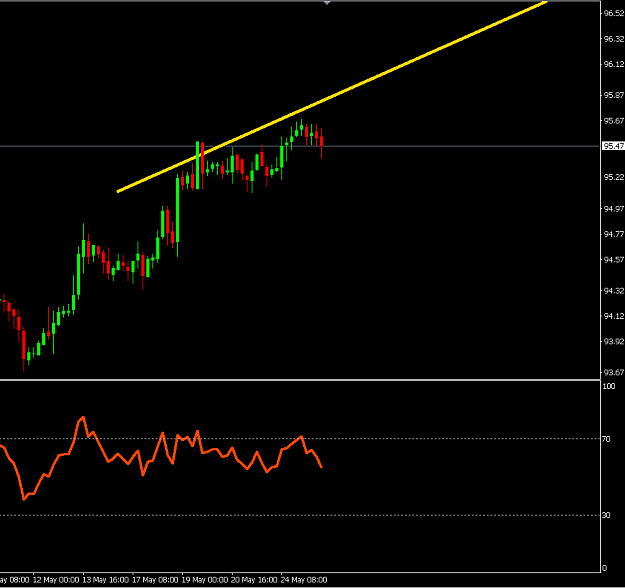Screen dimensions: 625x588
Task: Click the RSI scale value 0
Action: pyautogui.click(x=605, y=568)
